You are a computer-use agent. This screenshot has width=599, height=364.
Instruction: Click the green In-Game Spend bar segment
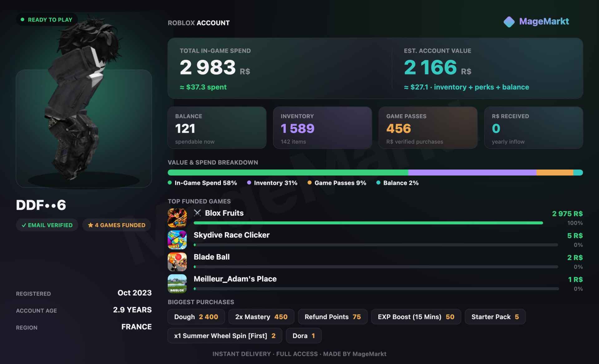288,172
